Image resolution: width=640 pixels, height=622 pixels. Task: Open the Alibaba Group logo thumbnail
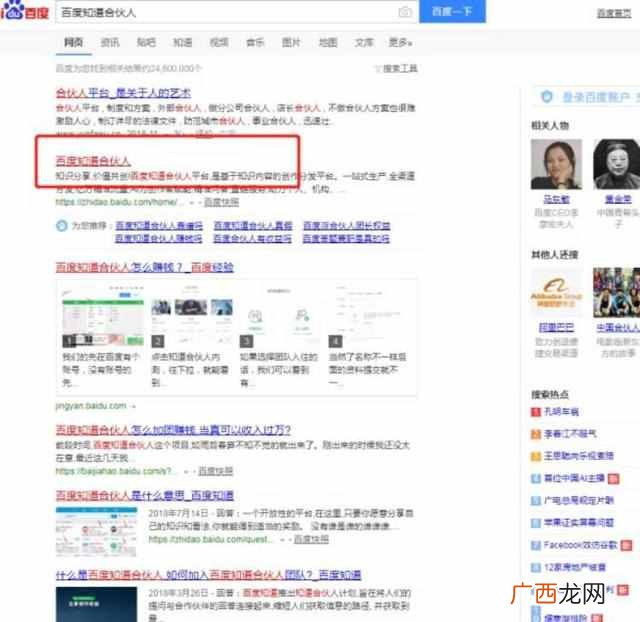point(556,292)
